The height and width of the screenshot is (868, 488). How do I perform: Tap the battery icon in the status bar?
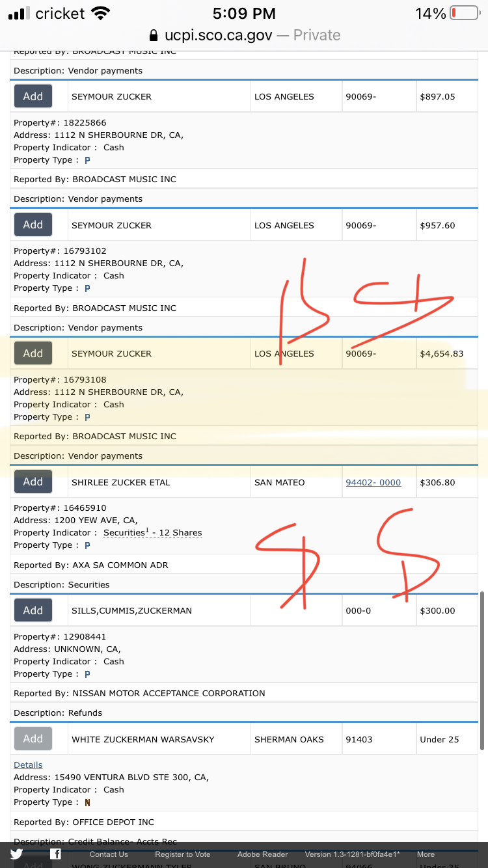coord(465,13)
